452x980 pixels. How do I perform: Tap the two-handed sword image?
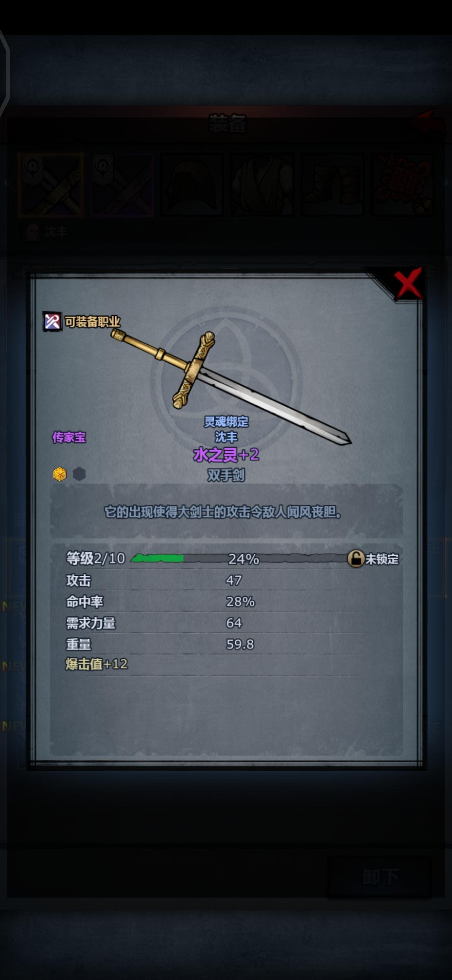[231, 387]
